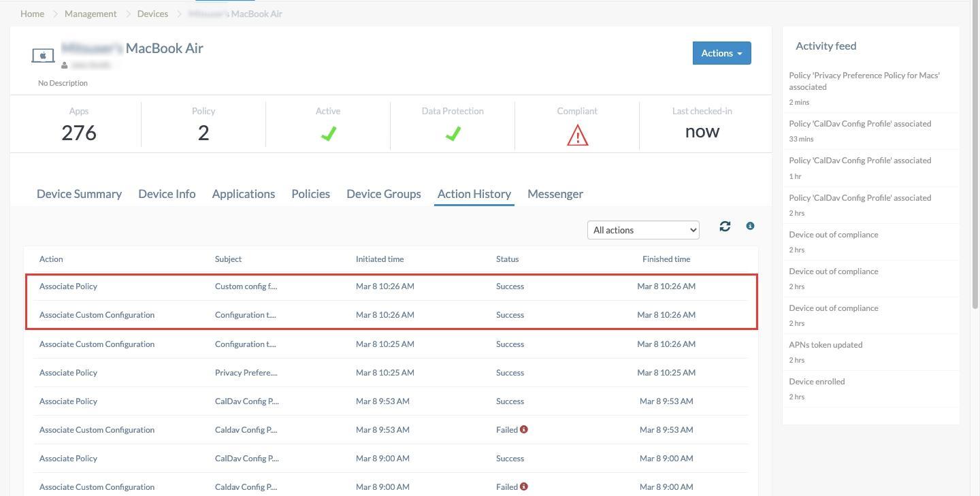Click the Subject column header
The image size is (980, 496).
[228, 259]
